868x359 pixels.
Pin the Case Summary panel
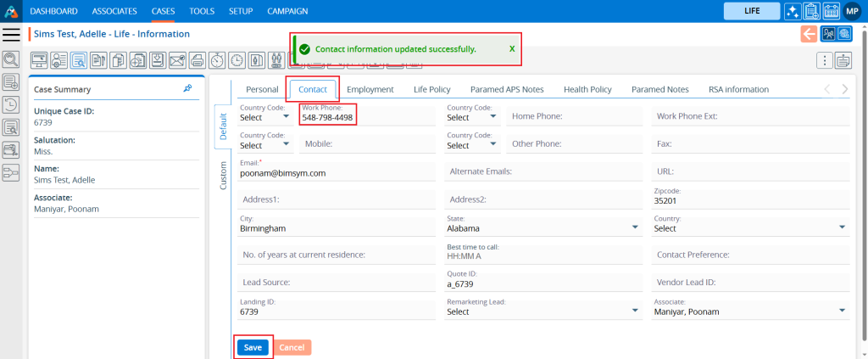187,89
